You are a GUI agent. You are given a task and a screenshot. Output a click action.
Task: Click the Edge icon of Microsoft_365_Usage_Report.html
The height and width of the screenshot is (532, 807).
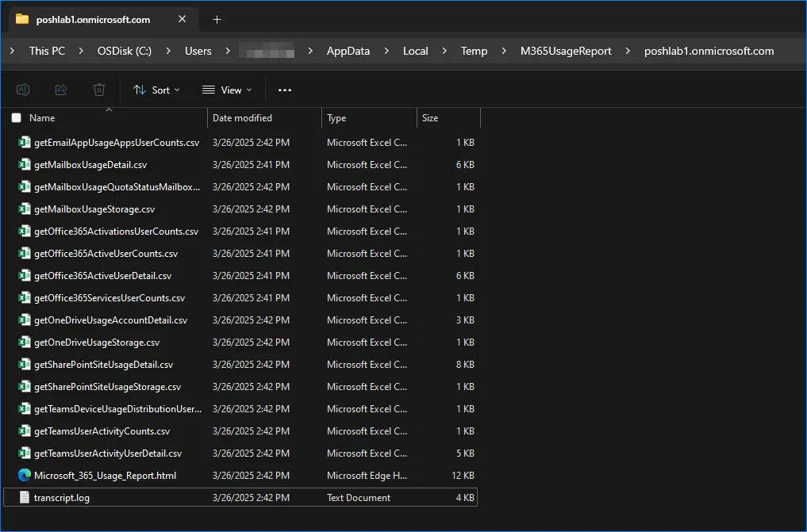tap(25, 476)
